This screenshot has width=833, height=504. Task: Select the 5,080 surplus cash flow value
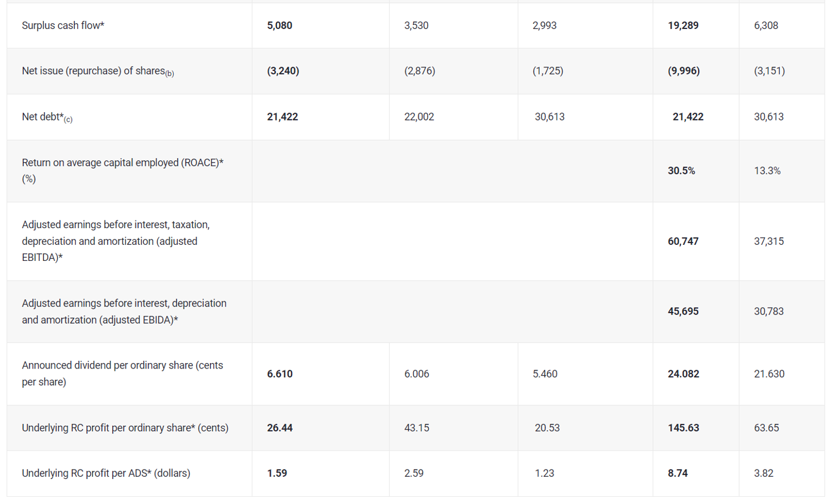pyautogui.click(x=279, y=26)
